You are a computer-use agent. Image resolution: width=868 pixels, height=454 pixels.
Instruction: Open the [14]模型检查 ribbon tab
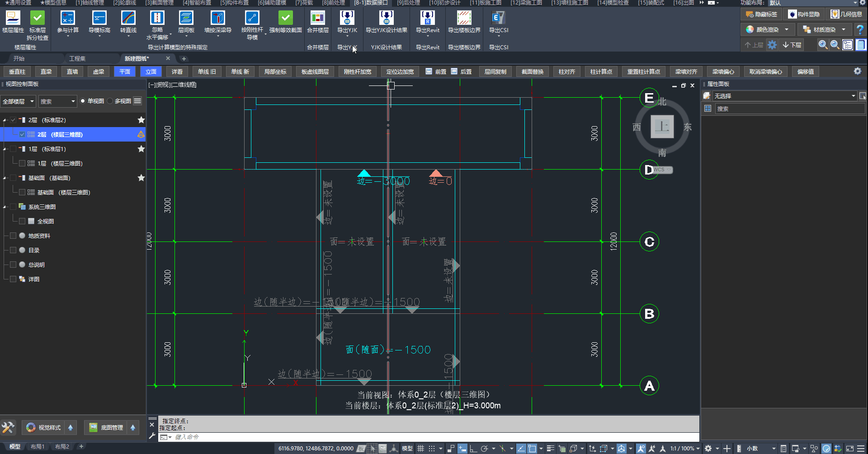[x=613, y=3]
